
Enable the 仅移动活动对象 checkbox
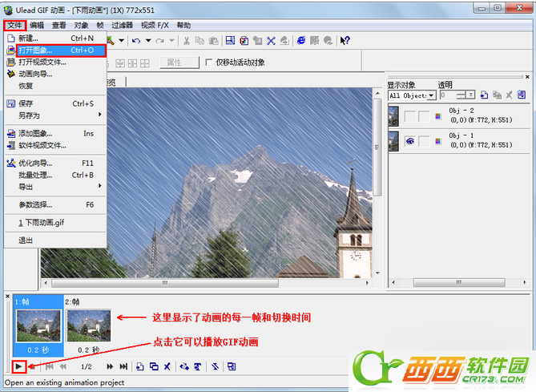209,63
